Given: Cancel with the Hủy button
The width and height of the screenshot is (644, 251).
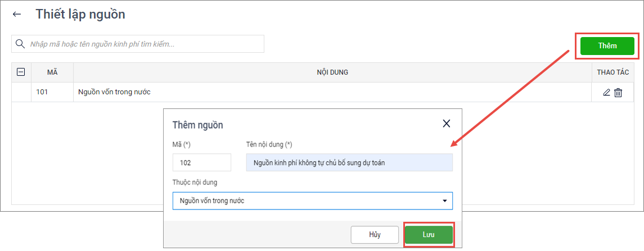Looking at the screenshot, I should [375, 235].
